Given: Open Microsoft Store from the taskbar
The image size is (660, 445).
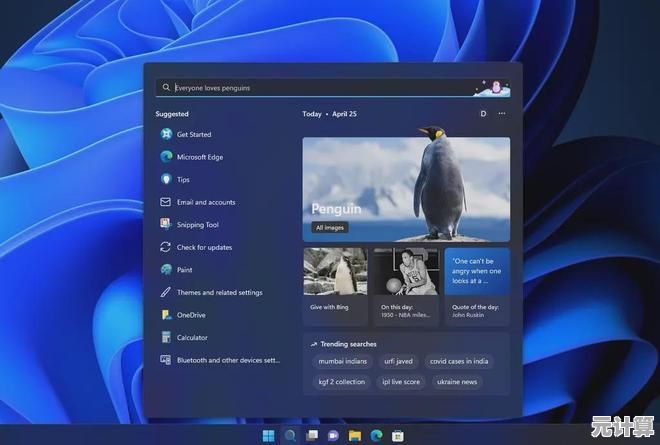Looking at the screenshot, I should click(397, 436).
